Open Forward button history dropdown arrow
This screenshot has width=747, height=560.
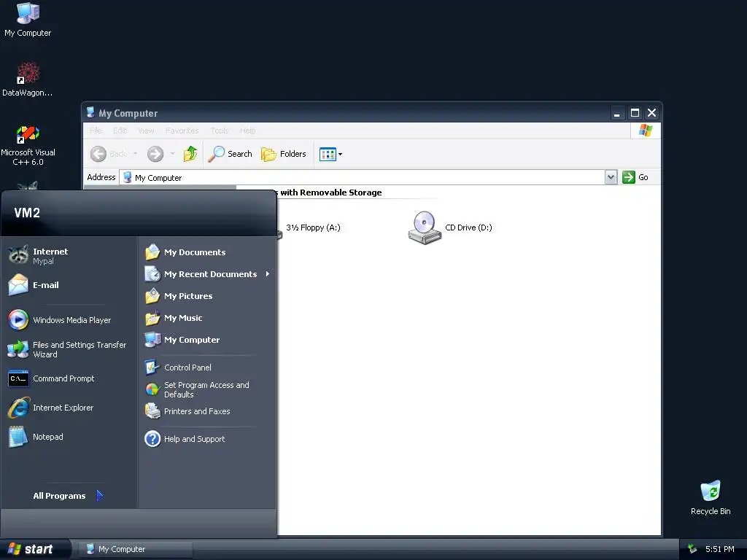tap(172, 154)
